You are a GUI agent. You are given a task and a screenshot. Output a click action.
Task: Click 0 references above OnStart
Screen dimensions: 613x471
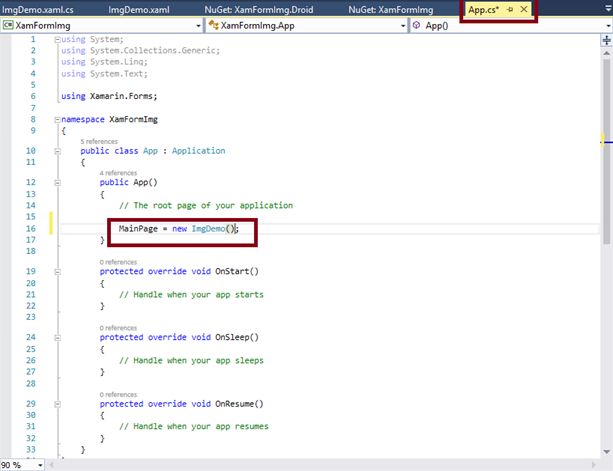click(118, 262)
